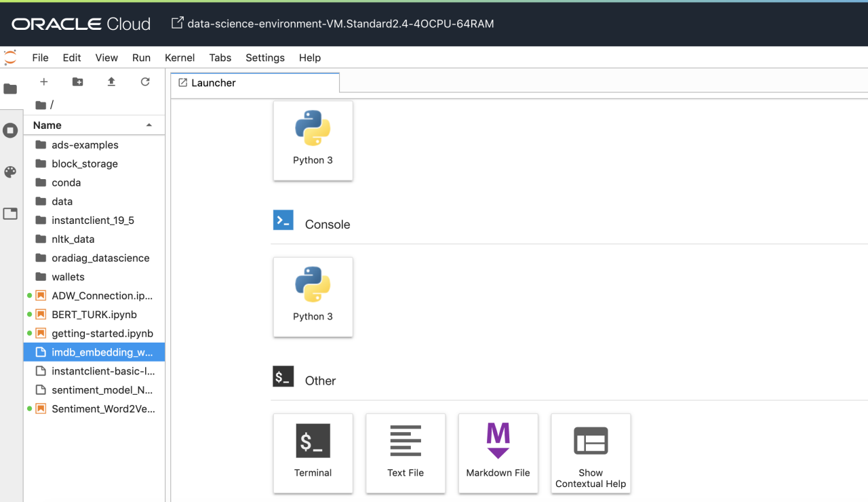The image size is (868, 502).
Task: Open the data-science-environment external link
Action: pos(332,24)
